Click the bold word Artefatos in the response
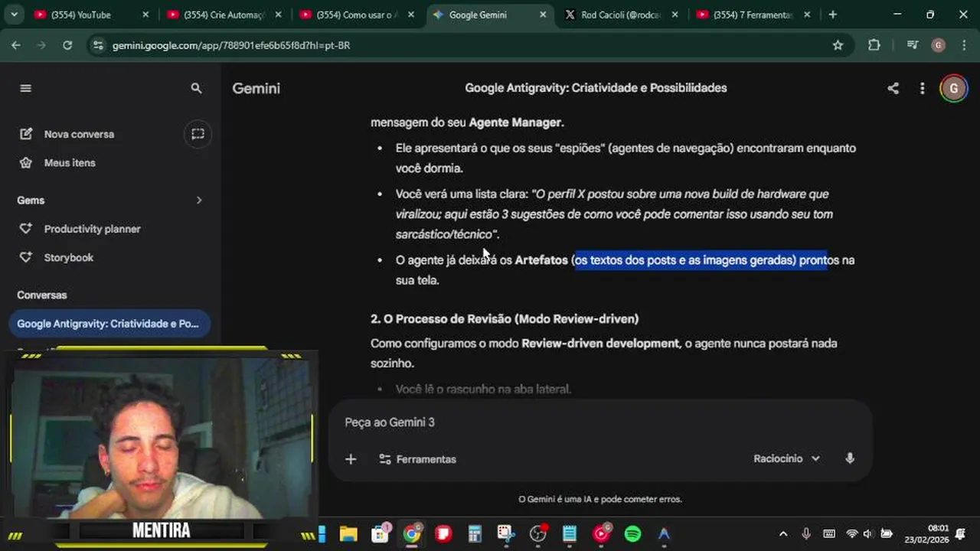Screen dimensions: 980x551 [541, 260]
